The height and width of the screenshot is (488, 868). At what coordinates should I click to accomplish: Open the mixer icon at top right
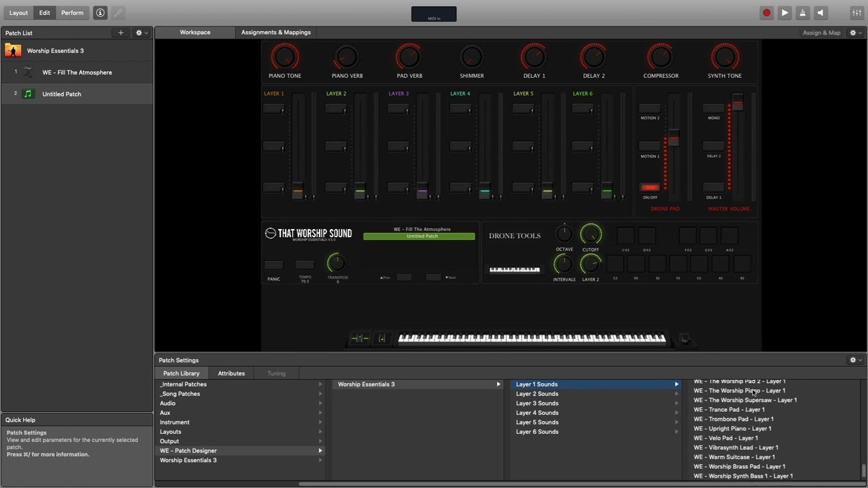[x=856, y=13]
